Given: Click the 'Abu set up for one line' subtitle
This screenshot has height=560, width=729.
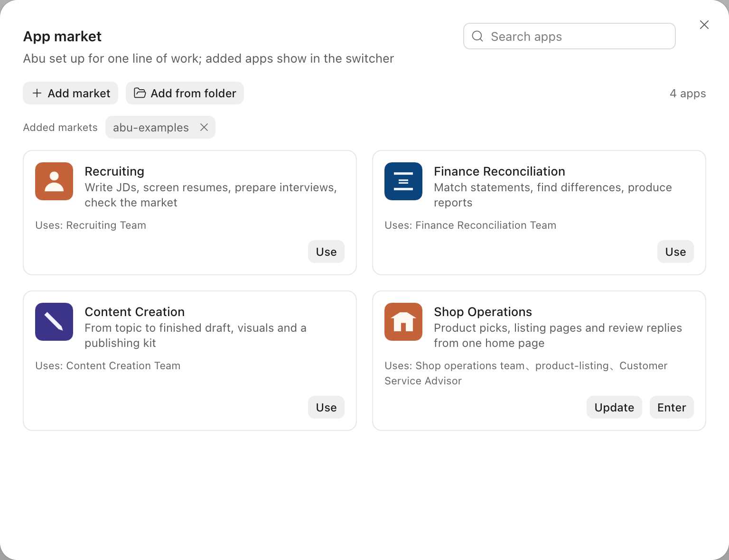Looking at the screenshot, I should (x=208, y=58).
